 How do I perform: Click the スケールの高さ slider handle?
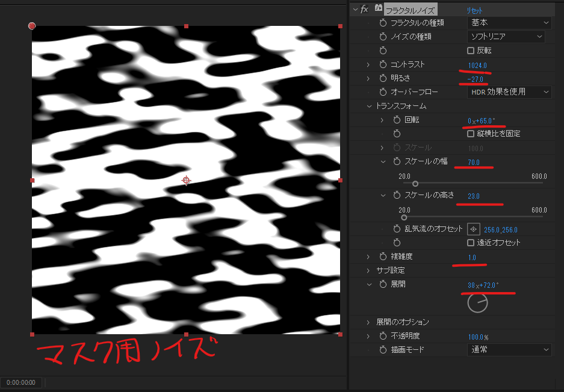pos(404,217)
